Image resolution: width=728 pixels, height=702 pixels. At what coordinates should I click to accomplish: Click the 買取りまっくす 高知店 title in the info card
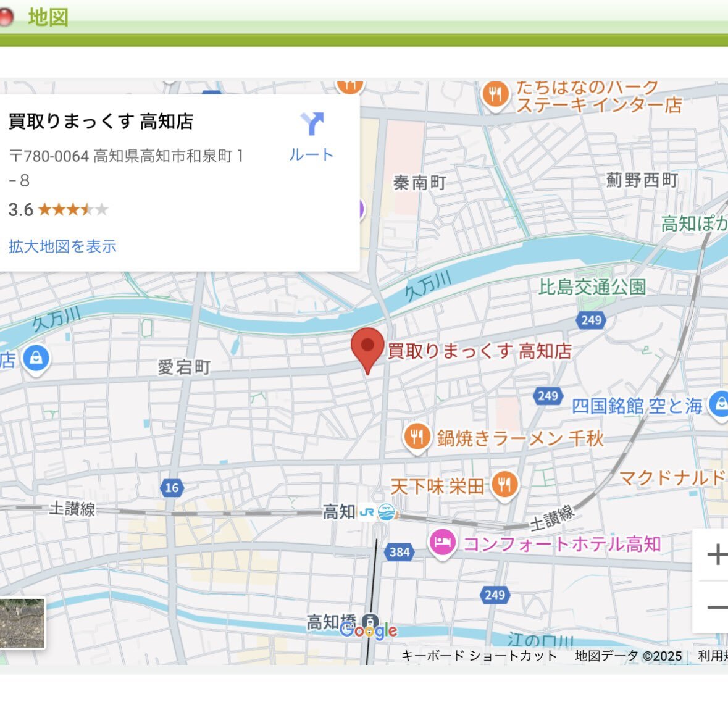[x=101, y=121]
